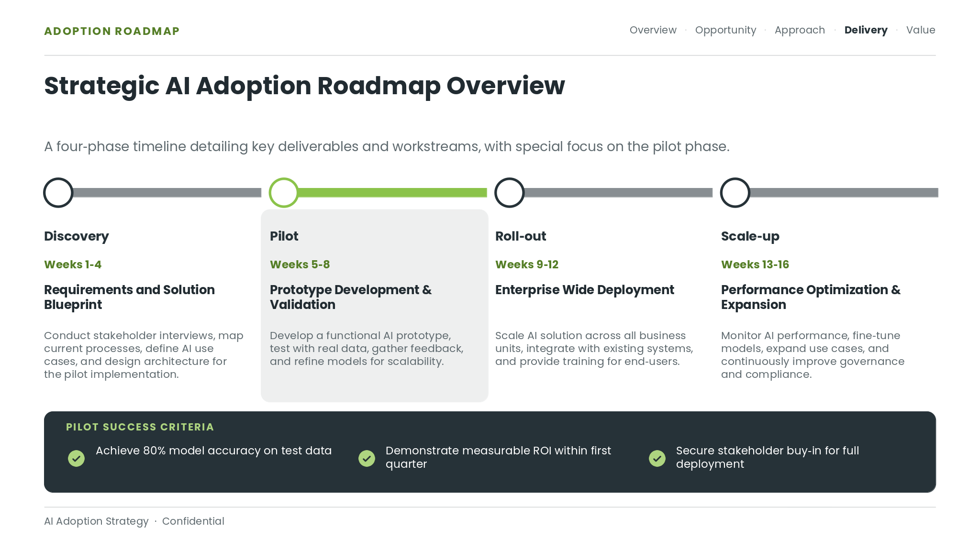Screen dimensions: 980x551
Task: Select the Scale-up phase timeline circle
Action: [735, 193]
